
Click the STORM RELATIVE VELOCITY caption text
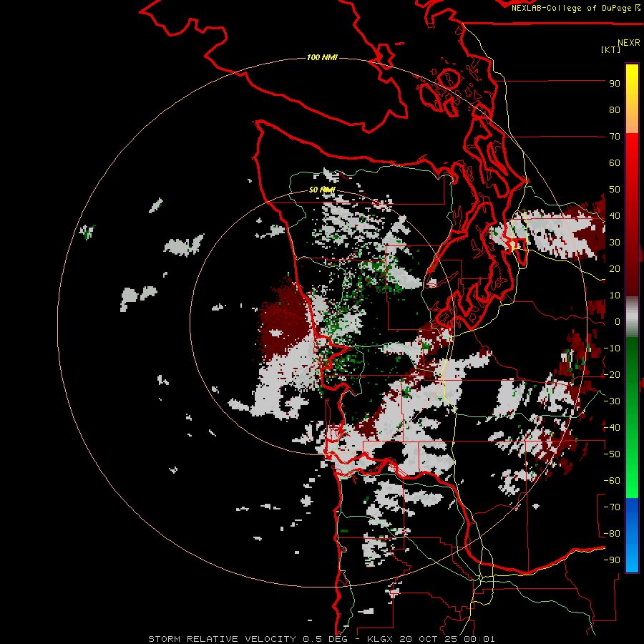(222, 639)
